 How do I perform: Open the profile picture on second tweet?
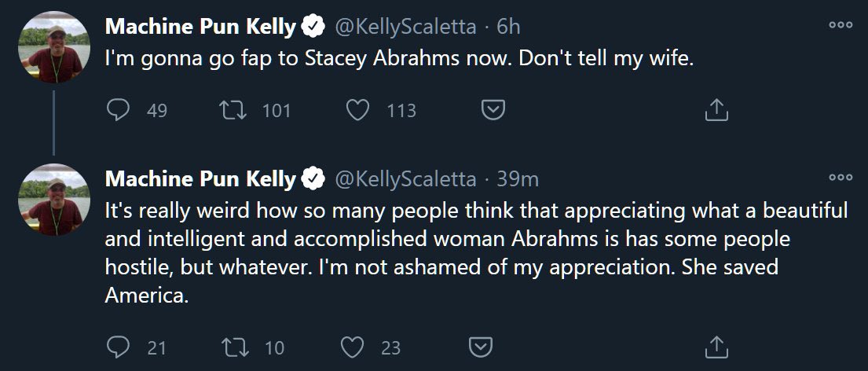click(54, 200)
